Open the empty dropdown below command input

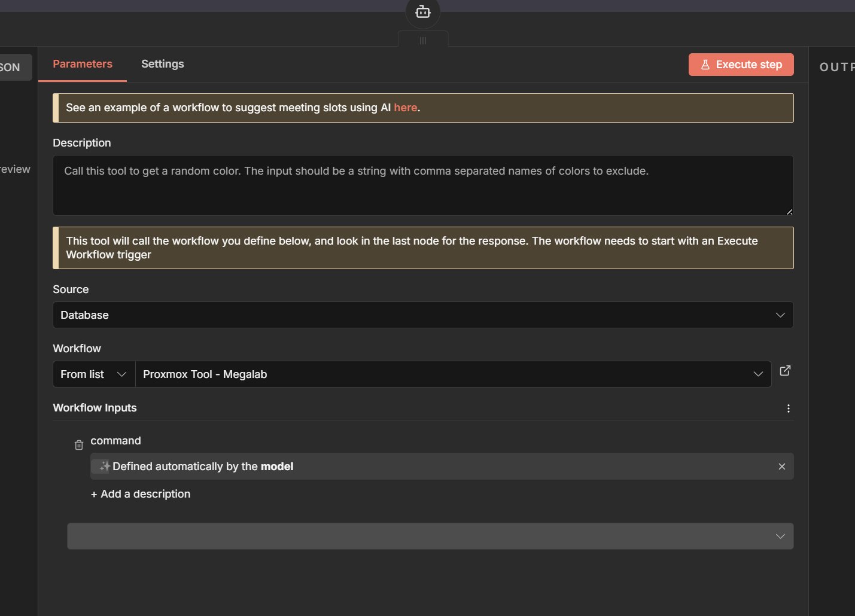[430, 536]
